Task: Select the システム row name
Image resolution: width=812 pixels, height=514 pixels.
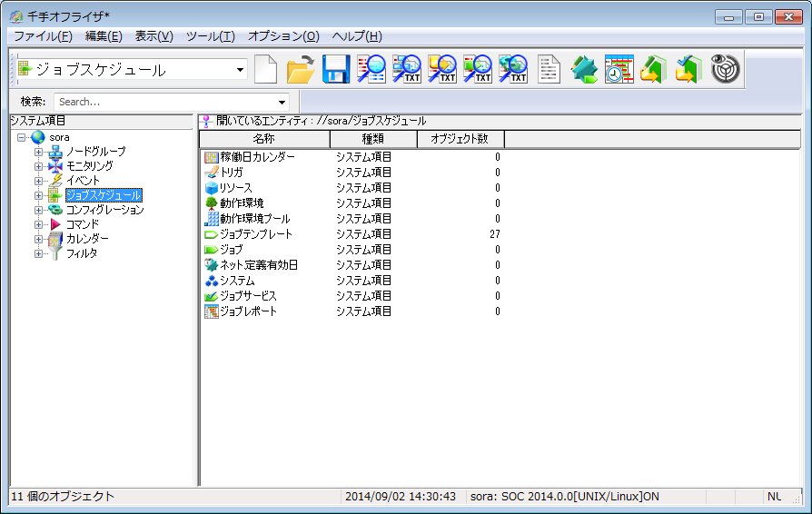Action: coord(237,281)
